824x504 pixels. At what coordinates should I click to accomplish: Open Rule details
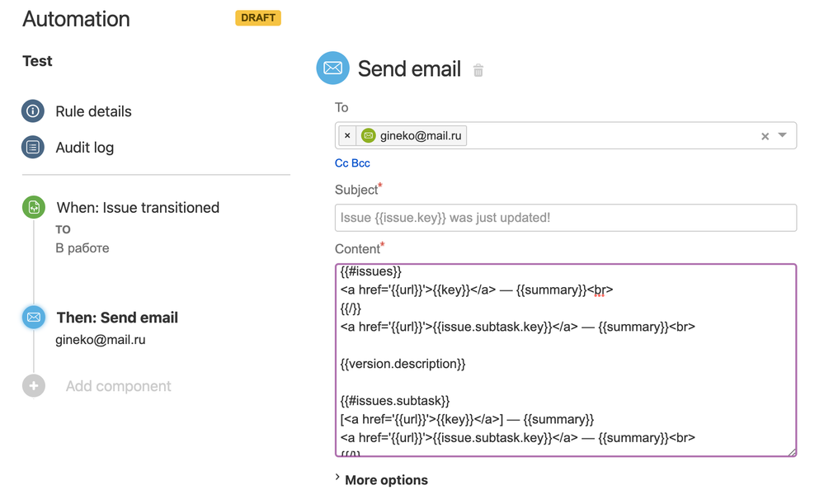click(x=93, y=111)
